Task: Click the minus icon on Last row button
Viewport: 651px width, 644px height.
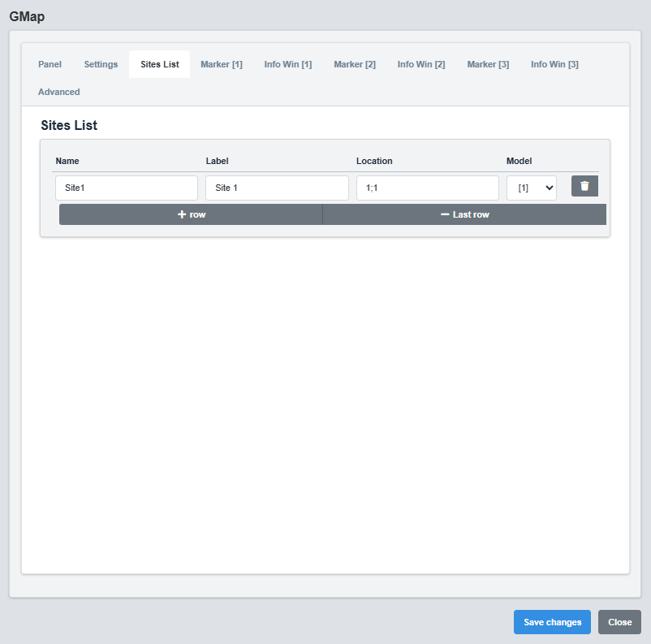Action: [x=444, y=214]
